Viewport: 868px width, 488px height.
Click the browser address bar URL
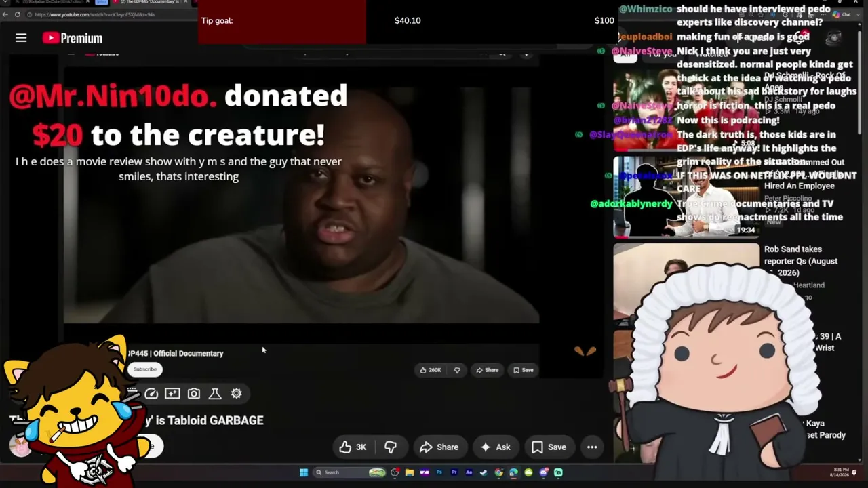pos(94,14)
